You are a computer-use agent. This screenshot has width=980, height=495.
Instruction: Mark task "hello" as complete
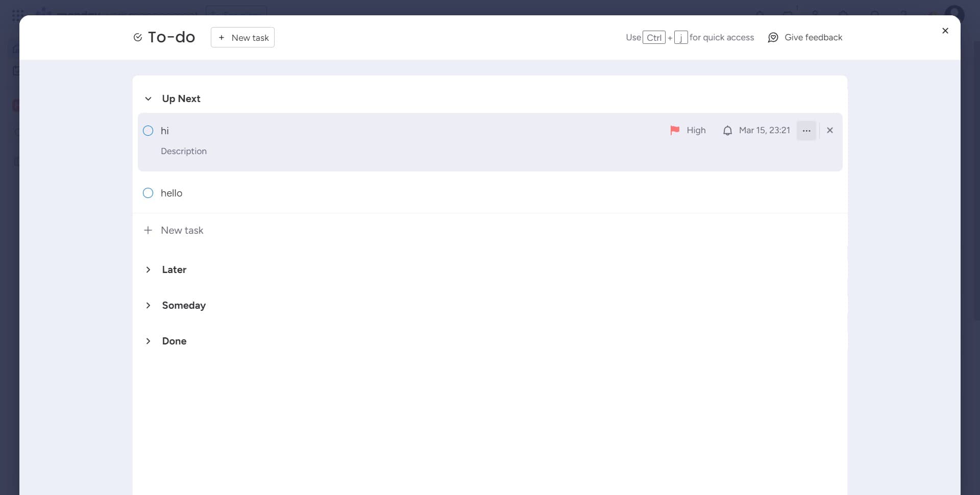coord(148,193)
